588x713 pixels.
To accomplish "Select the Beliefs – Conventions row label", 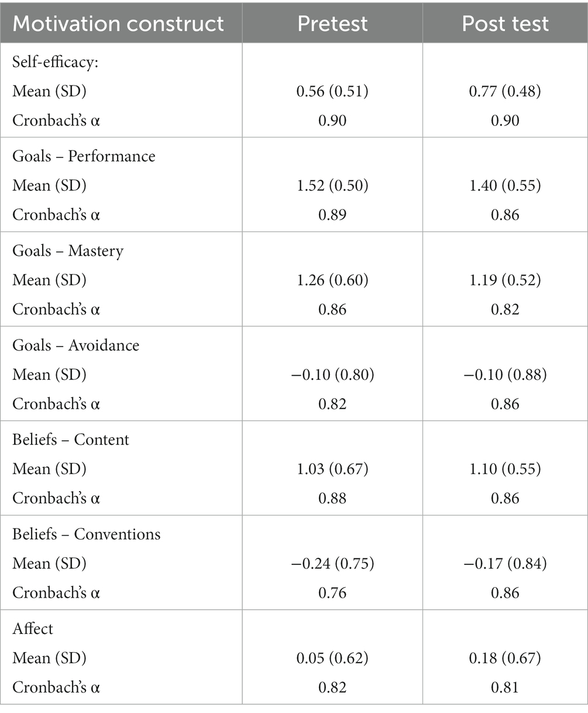I will coord(87,534).
